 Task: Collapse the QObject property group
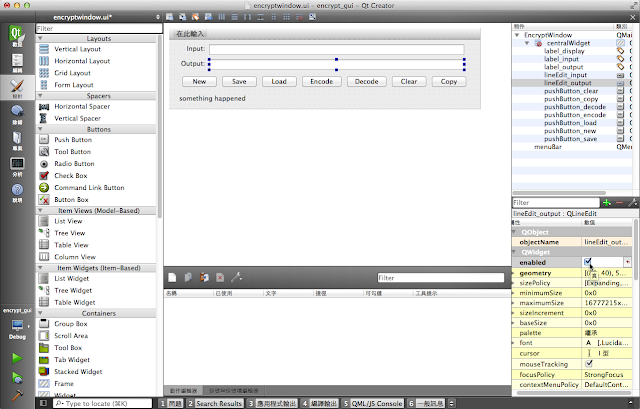514,232
